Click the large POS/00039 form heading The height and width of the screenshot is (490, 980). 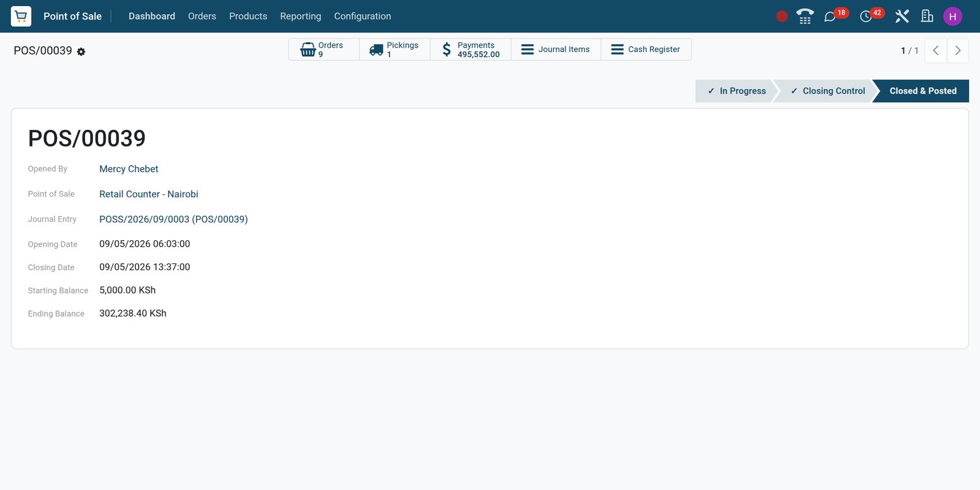point(87,138)
